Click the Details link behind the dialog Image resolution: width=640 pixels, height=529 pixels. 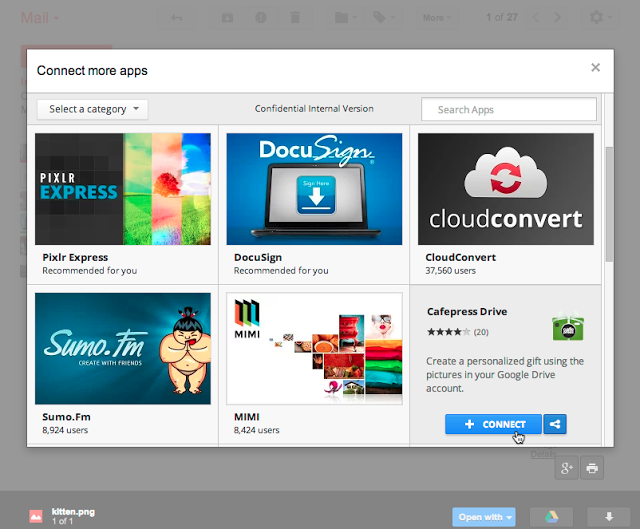coord(543,453)
